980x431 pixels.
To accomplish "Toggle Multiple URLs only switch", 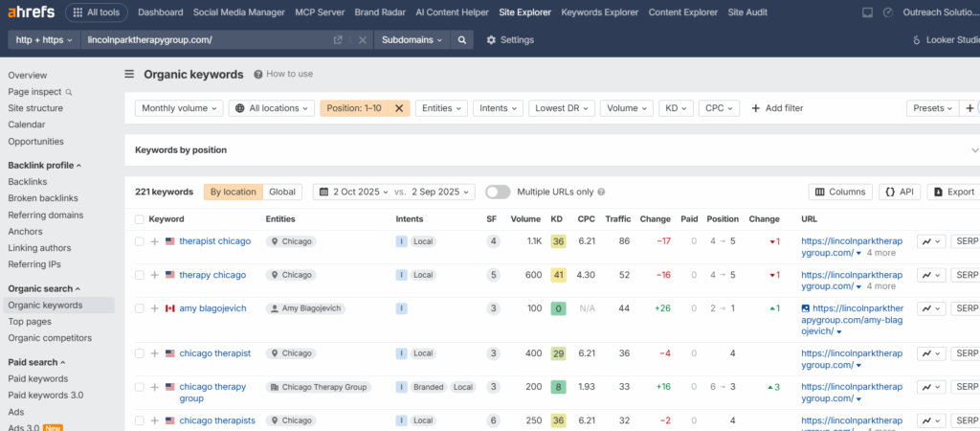I will [x=498, y=193].
